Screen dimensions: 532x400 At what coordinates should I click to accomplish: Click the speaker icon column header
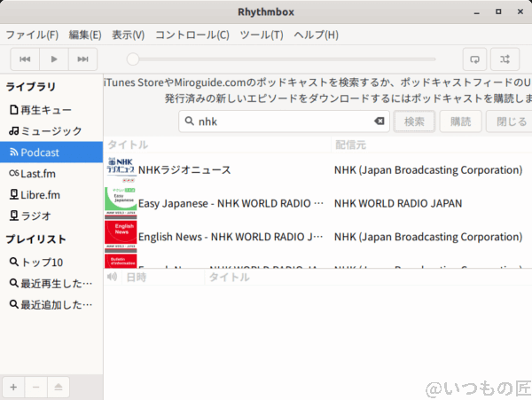click(113, 277)
